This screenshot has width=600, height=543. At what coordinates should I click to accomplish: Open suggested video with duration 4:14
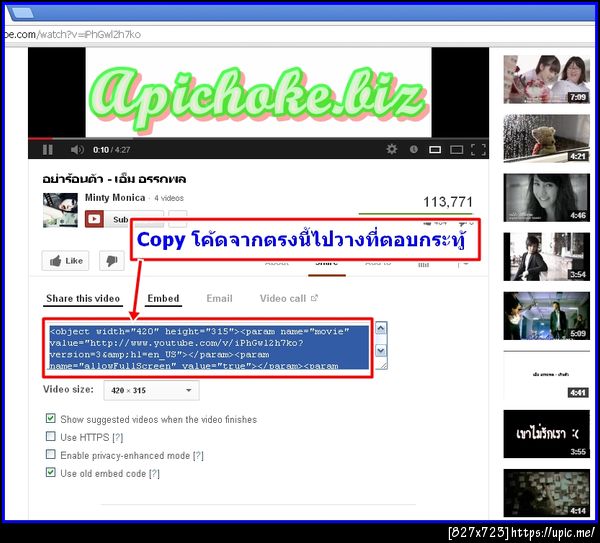pyautogui.click(x=546, y=493)
